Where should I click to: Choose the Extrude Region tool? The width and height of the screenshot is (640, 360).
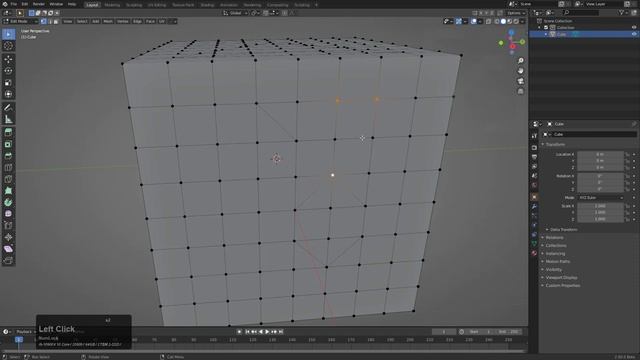8,133
